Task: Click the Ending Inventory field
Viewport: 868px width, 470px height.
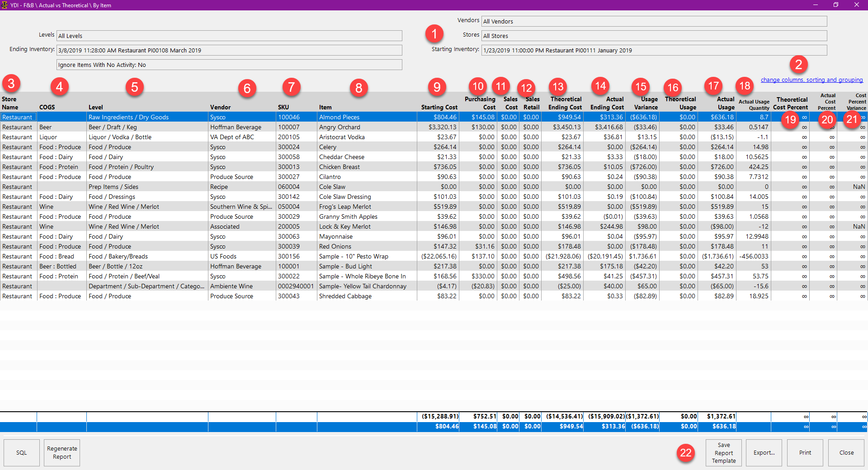Action: [229, 50]
